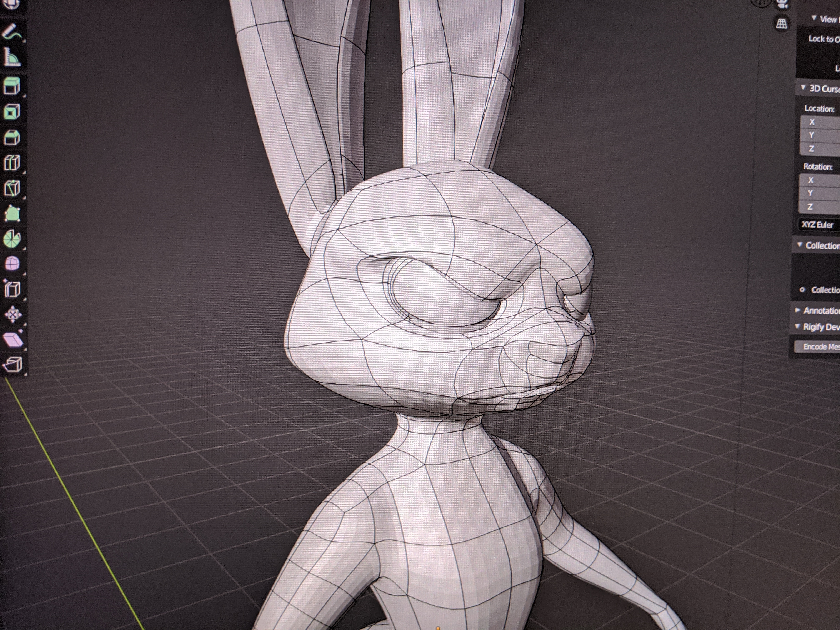Click the Rotation Z value field
Viewport: 840px width, 630px height.
[822, 207]
